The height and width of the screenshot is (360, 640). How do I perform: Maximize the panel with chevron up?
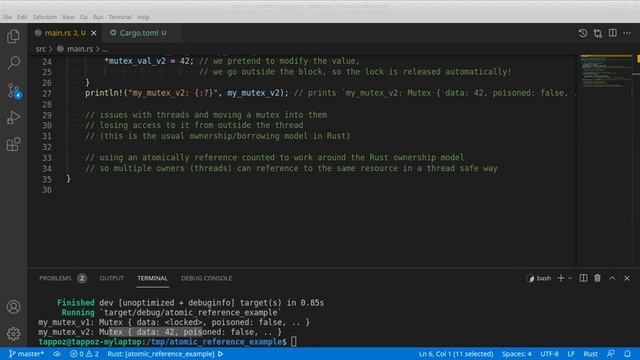coord(612,278)
